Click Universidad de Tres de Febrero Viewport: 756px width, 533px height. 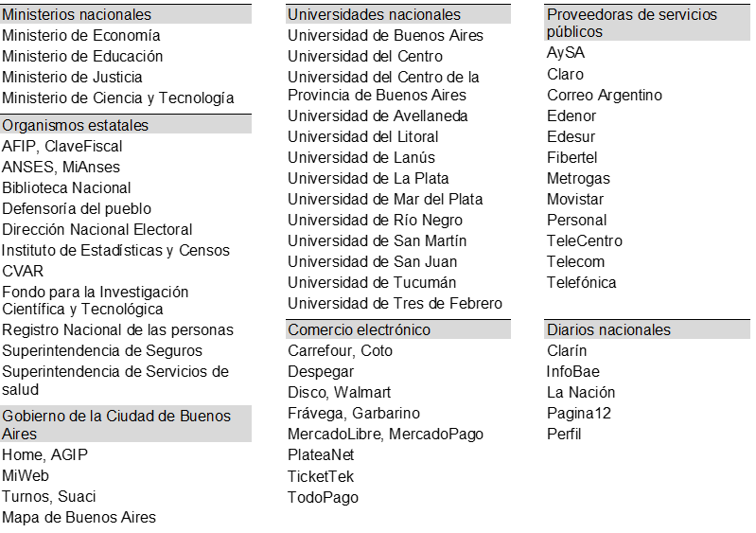[395, 304]
